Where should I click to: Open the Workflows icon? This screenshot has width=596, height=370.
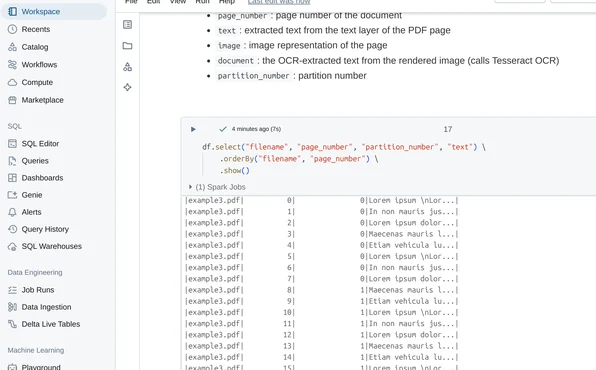coord(13,65)
